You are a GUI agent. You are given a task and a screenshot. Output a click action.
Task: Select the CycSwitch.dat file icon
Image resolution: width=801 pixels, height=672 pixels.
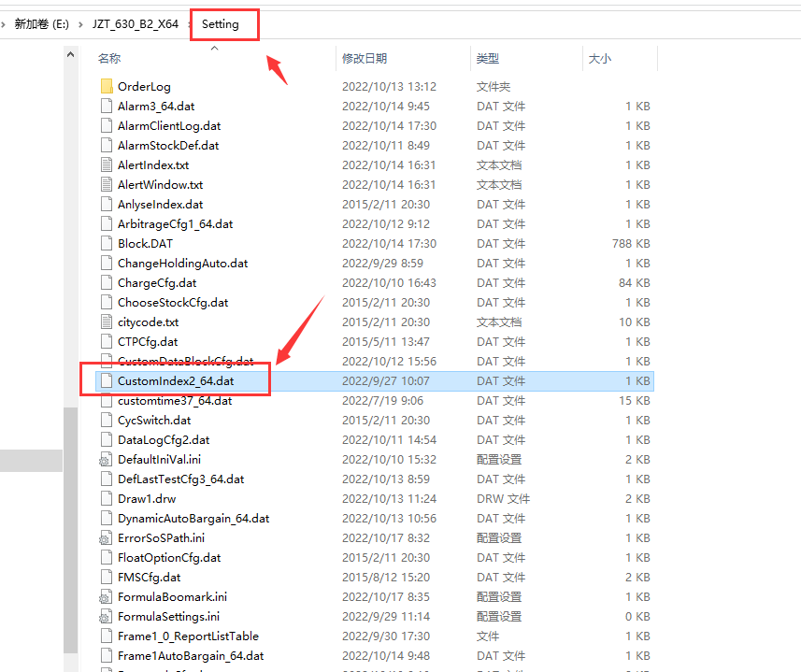pyautogui.click(x=107, y=421)
